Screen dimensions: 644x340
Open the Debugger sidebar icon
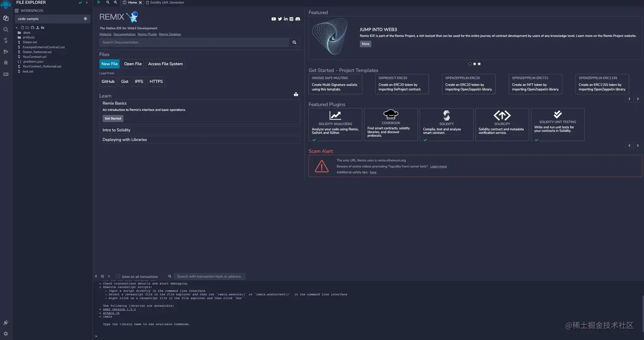pos(6,63)
